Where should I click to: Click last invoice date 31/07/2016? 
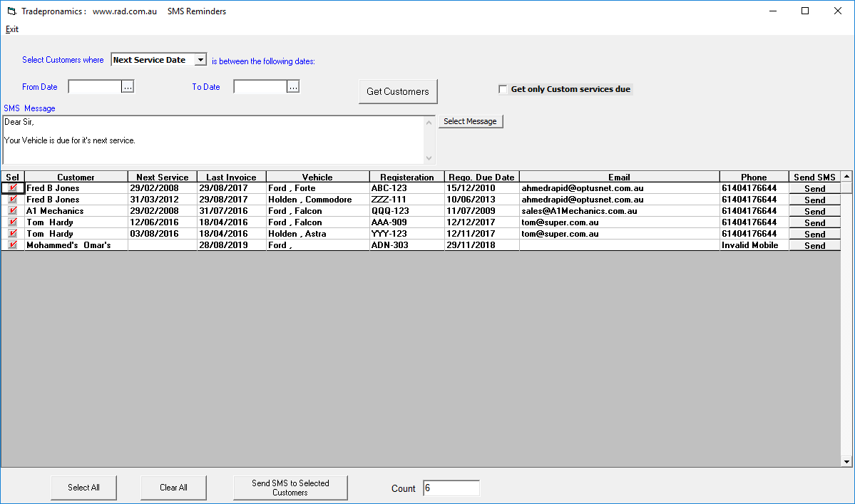click(231, 211)
